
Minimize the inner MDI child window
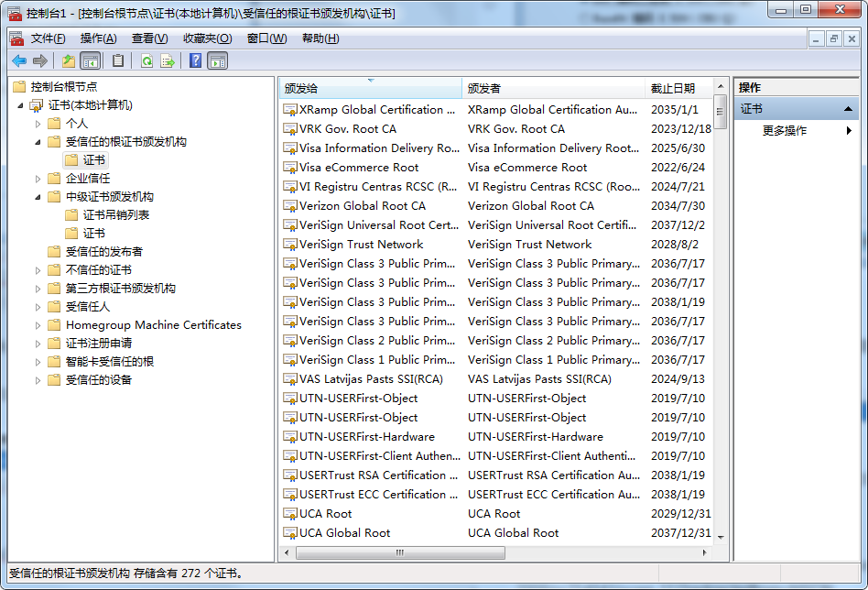pos(816,38)
